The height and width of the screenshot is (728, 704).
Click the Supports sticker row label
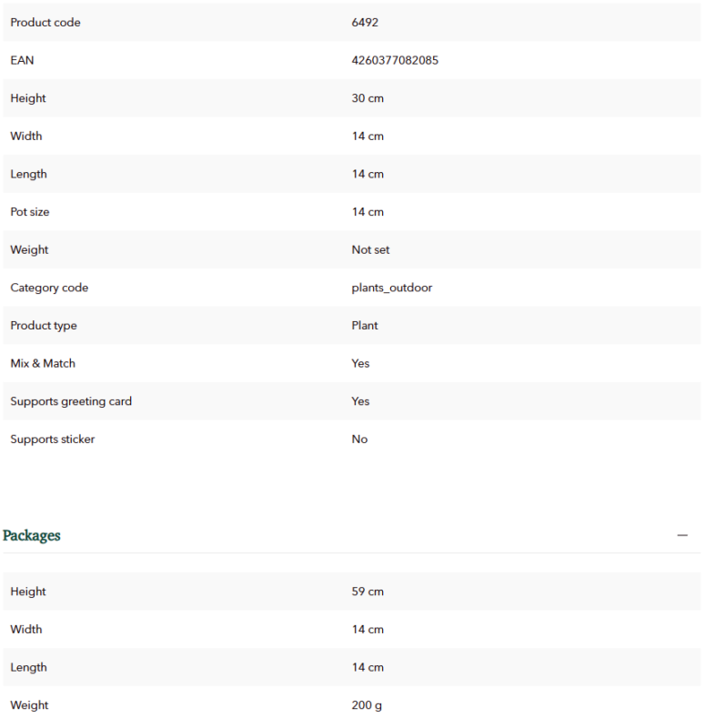(53, 440)
